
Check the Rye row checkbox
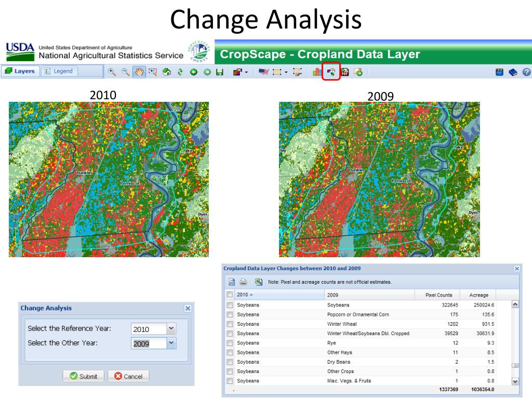click(230, 343)
